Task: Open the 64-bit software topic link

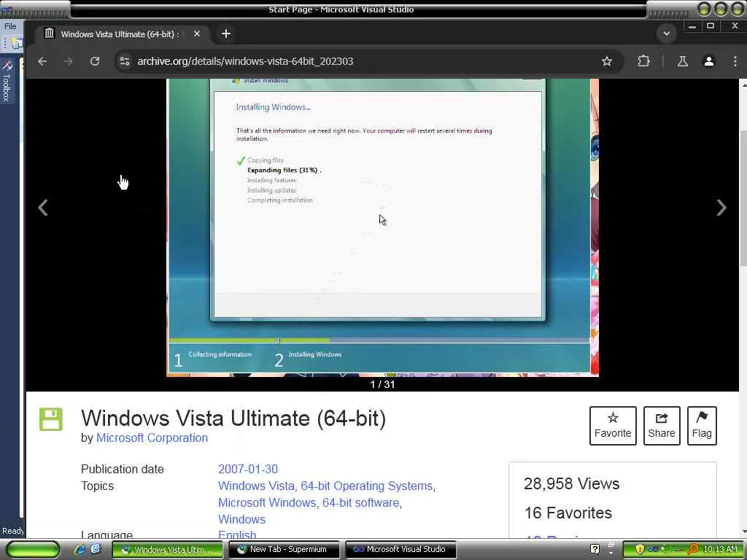Action: 360,503
